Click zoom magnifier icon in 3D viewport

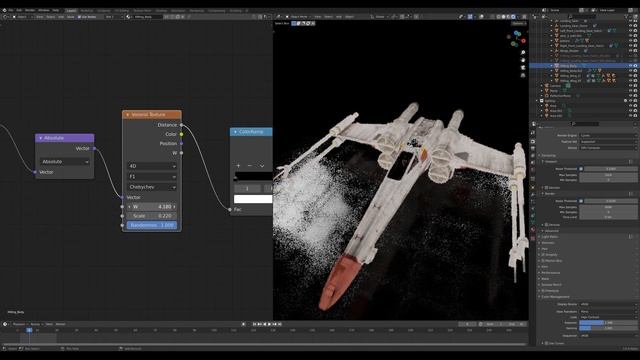pyautogui.click(x=523, y=53)
